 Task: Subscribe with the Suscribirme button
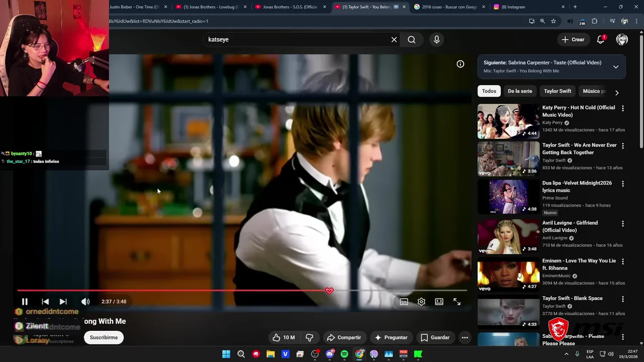pyautogui.click(x=104, y=337)
